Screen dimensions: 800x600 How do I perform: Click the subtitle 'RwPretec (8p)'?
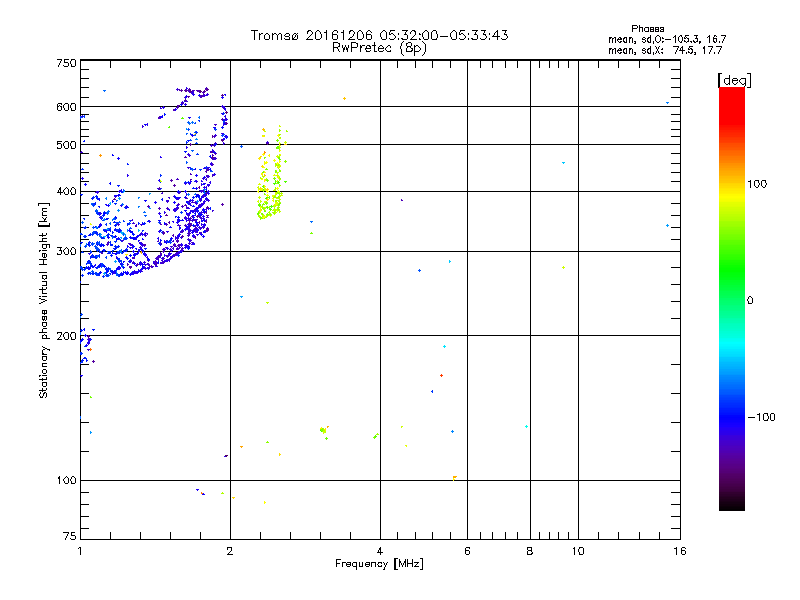tap(379, 48)
